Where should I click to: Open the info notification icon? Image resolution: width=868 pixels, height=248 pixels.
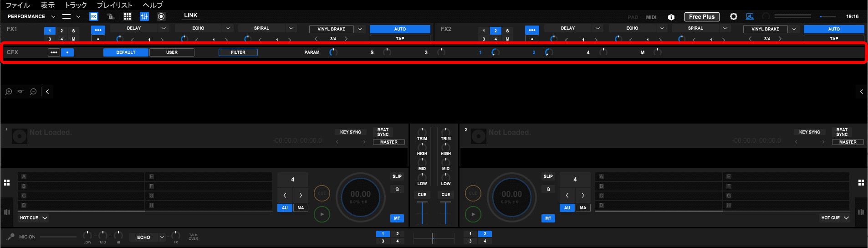[671, 17]
